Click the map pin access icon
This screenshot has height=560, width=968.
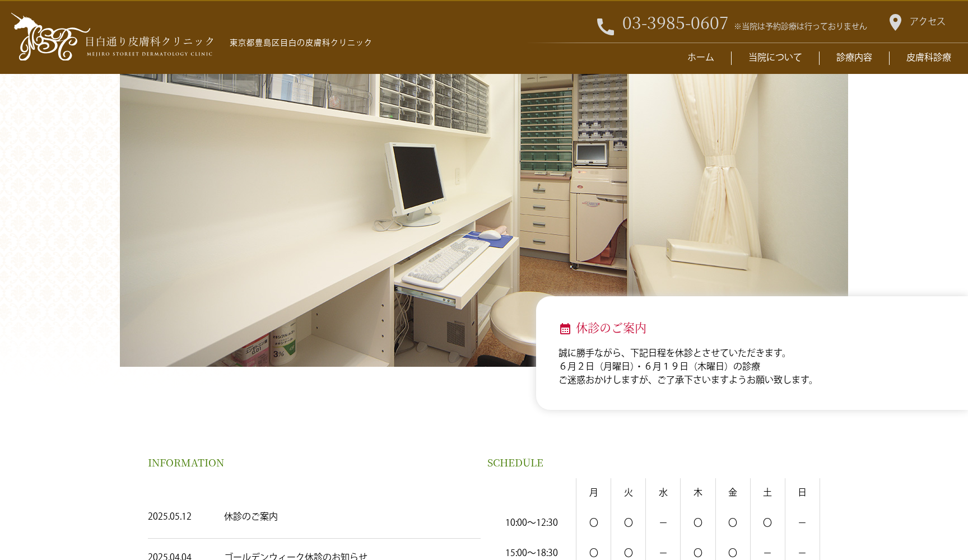(895, 22)
